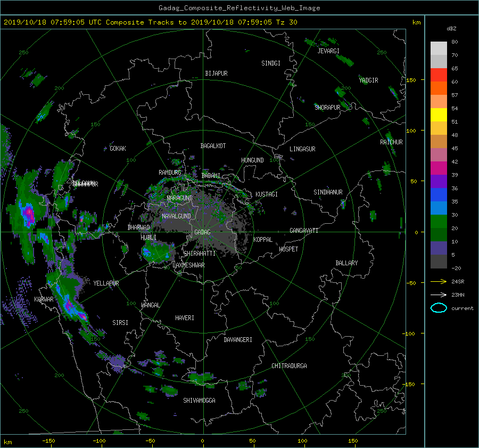Click the cyan 'current' ellipse legend symbol
The width and height of the screenshot is (479, 448).
(439, 308)
